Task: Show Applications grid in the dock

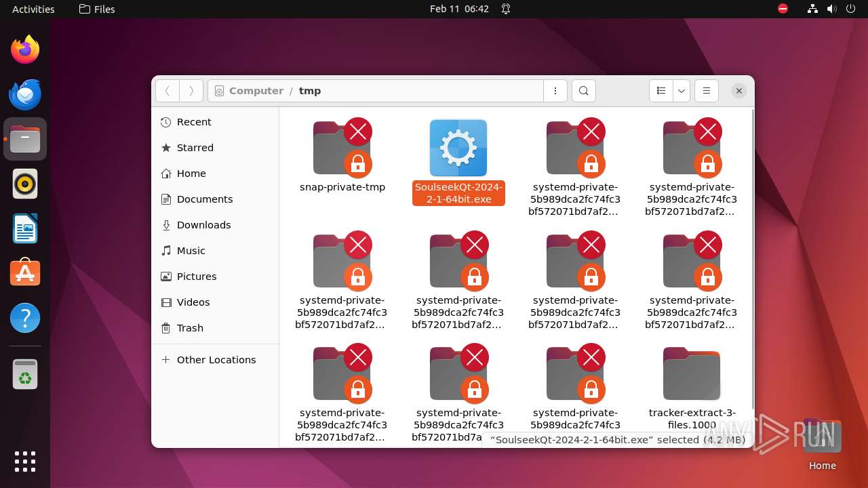Action: click(x=25, y=462)
